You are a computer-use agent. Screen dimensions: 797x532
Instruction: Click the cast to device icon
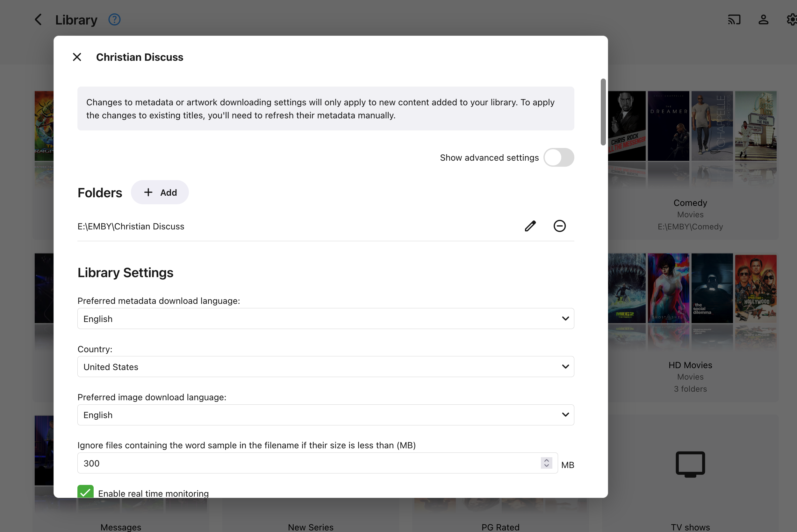pyautogui.click(x=734, y=20)
